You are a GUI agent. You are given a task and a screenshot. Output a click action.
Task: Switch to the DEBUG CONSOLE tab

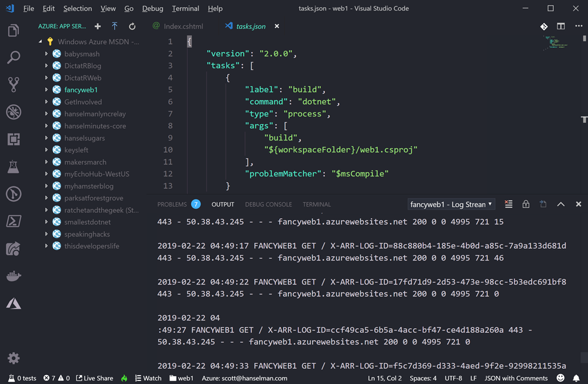tap(268, 204)
